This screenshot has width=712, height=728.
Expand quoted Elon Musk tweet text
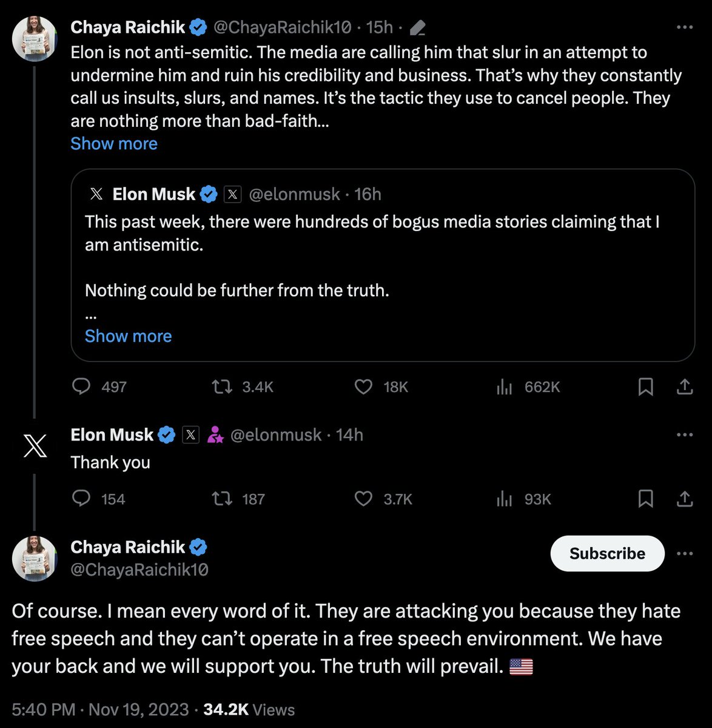(x=128, y=336)
